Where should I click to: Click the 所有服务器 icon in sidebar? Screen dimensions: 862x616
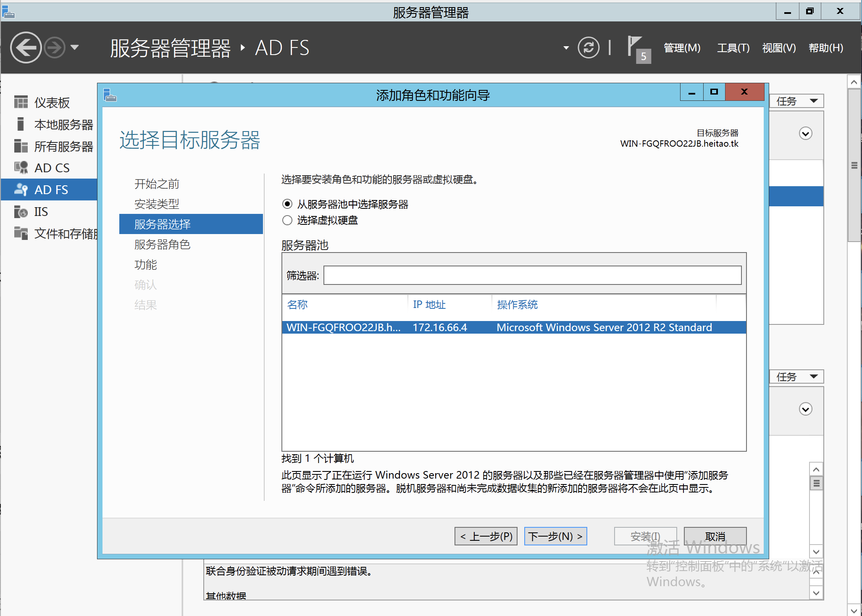point(21,146)
